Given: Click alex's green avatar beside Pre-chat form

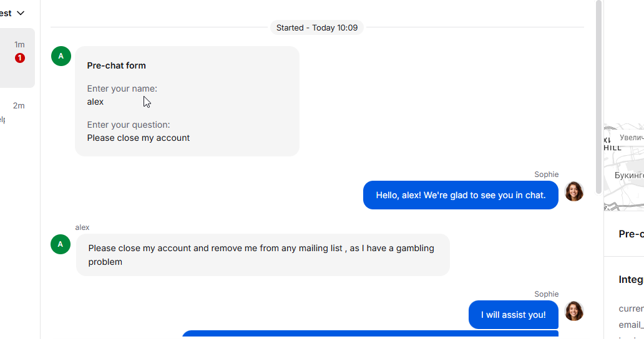Looking at the screenshot, I should pos(61,56).
